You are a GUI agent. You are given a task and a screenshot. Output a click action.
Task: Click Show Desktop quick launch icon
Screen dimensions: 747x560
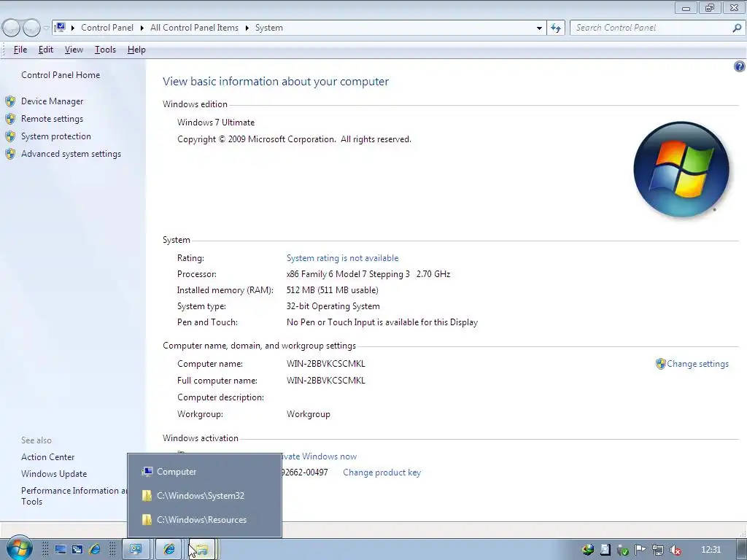pos(61,550)
